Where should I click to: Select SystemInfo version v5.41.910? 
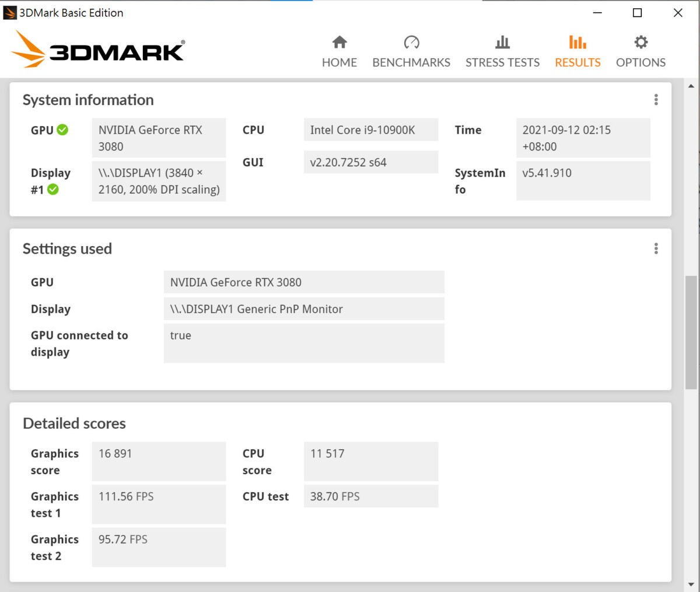[x=583, y=181]
